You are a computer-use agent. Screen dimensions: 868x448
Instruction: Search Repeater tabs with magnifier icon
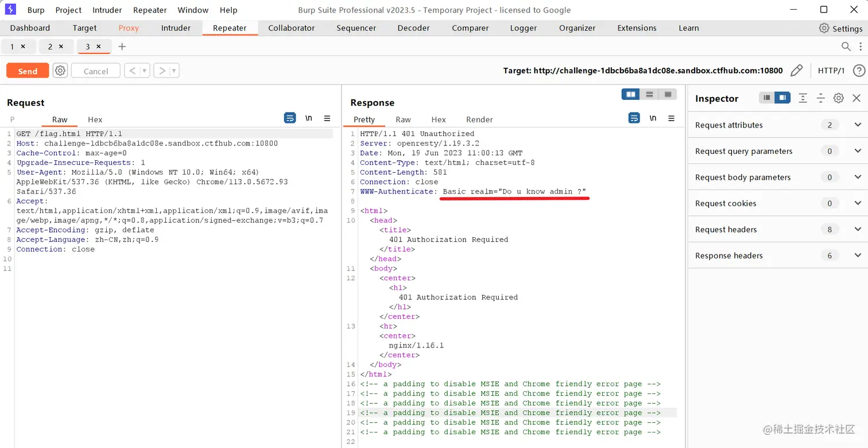coord(846,47)
